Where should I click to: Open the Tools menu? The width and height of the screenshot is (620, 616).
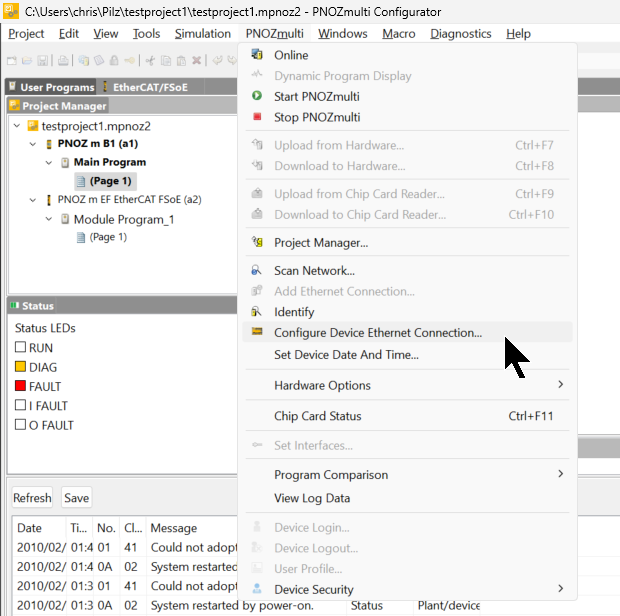(x=146, y=34)
